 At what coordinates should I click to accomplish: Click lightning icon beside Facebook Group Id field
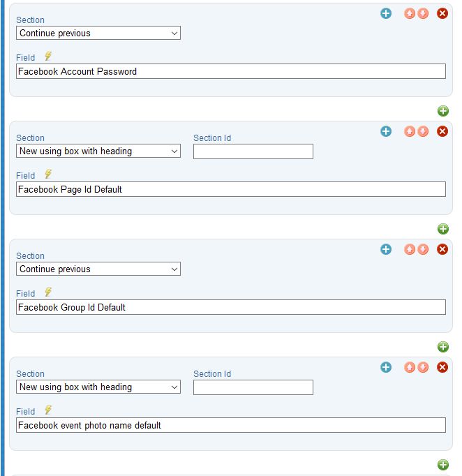click(x=48, y=292)
